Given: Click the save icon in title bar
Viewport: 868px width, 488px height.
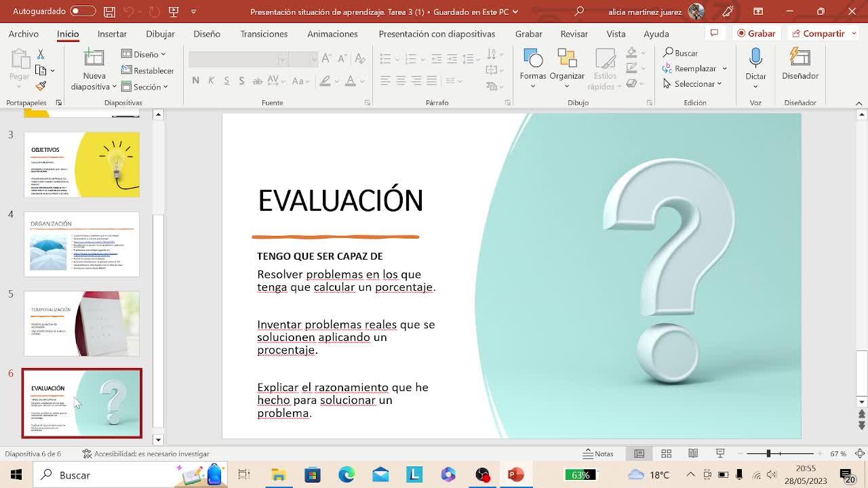Looking at the screenshot, I should 109,12.
